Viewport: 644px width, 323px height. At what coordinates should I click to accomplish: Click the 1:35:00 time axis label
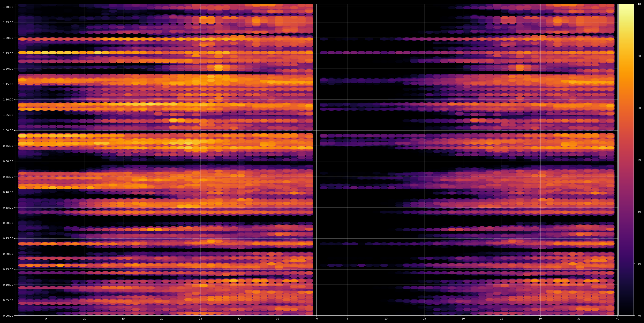pos(8,22)
